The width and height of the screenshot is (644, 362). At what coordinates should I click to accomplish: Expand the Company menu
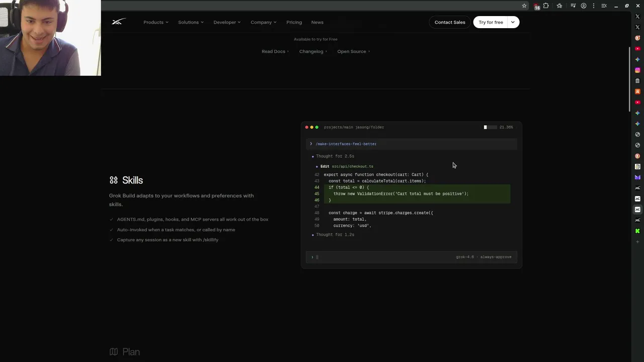[x=264, y=22]
